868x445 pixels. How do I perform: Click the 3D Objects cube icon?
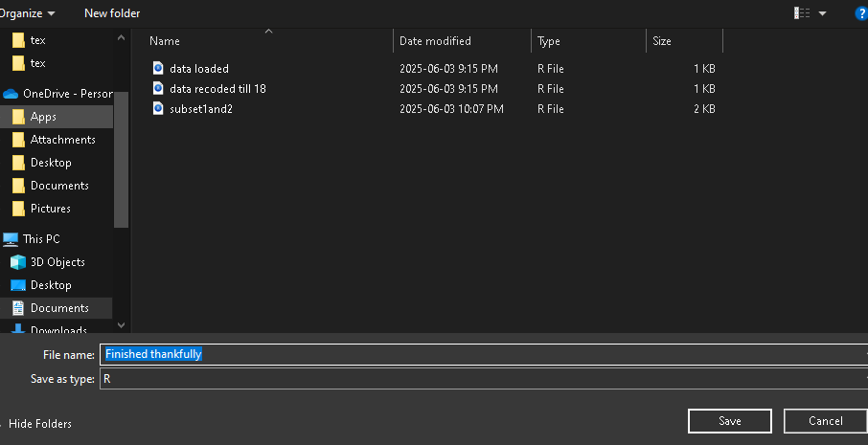tap(18, 262)
